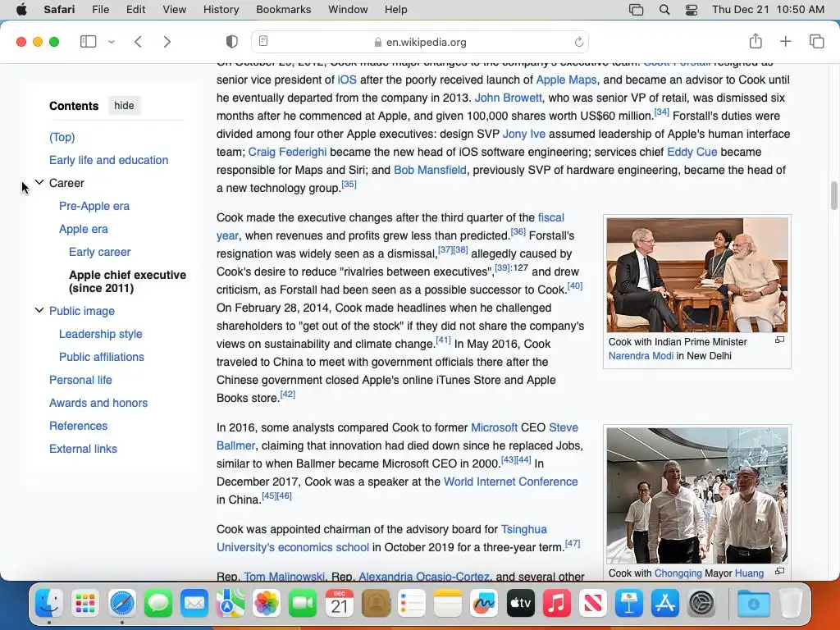Show the date and time panel

(x=768, y=10)
